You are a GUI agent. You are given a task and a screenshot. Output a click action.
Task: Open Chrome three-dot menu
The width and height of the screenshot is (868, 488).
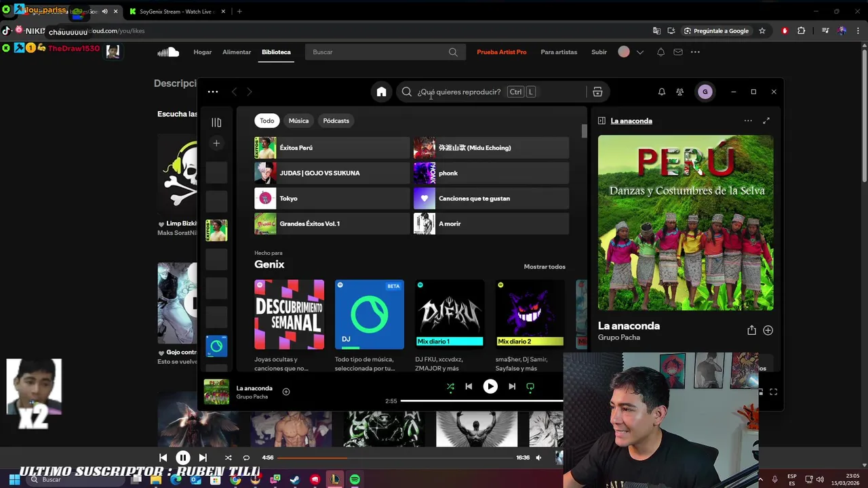point(858,30)
